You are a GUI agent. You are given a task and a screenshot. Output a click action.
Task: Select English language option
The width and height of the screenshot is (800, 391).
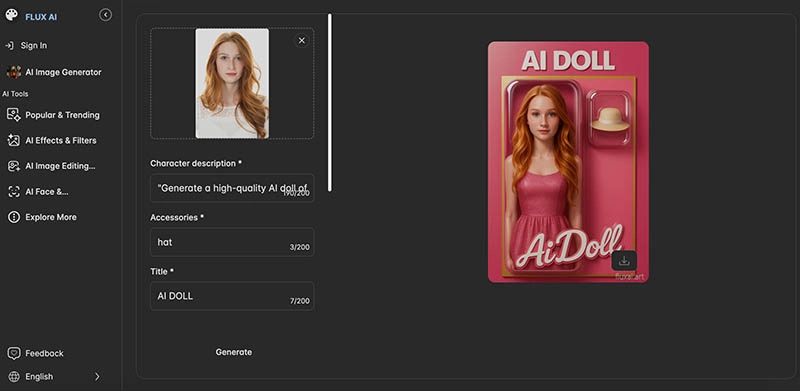39,377
